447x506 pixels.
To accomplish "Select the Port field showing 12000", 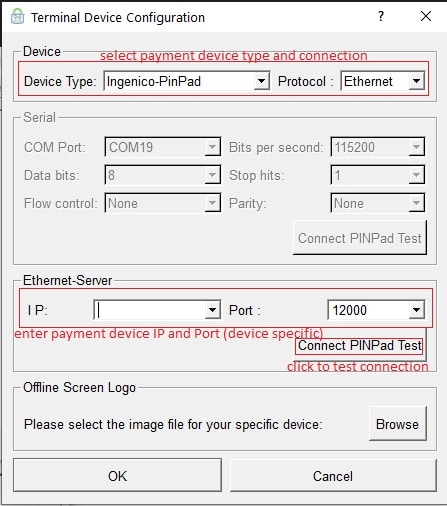I will [369, 310].
